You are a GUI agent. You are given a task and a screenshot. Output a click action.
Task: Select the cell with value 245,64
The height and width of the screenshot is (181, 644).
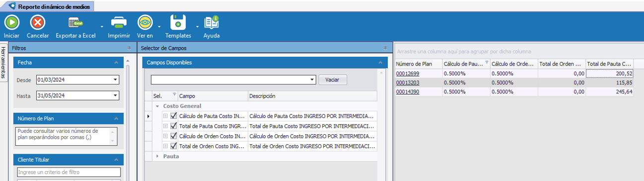pos(610,91)
